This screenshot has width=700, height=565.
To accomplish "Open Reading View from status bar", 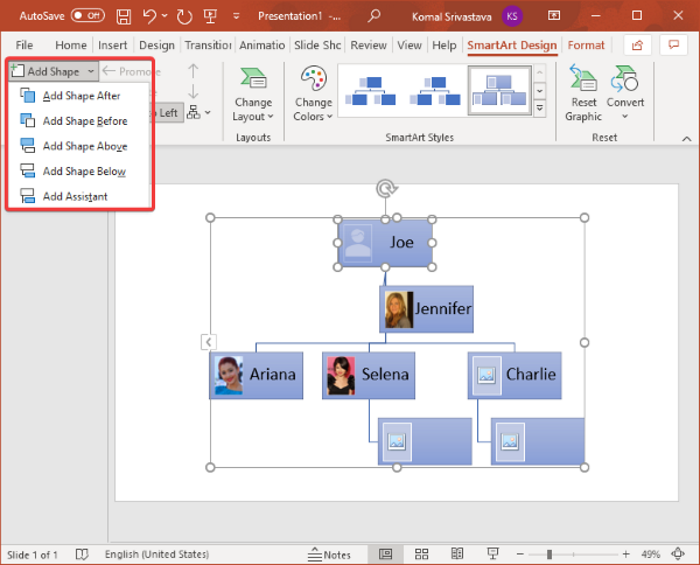I will (455, 554).
